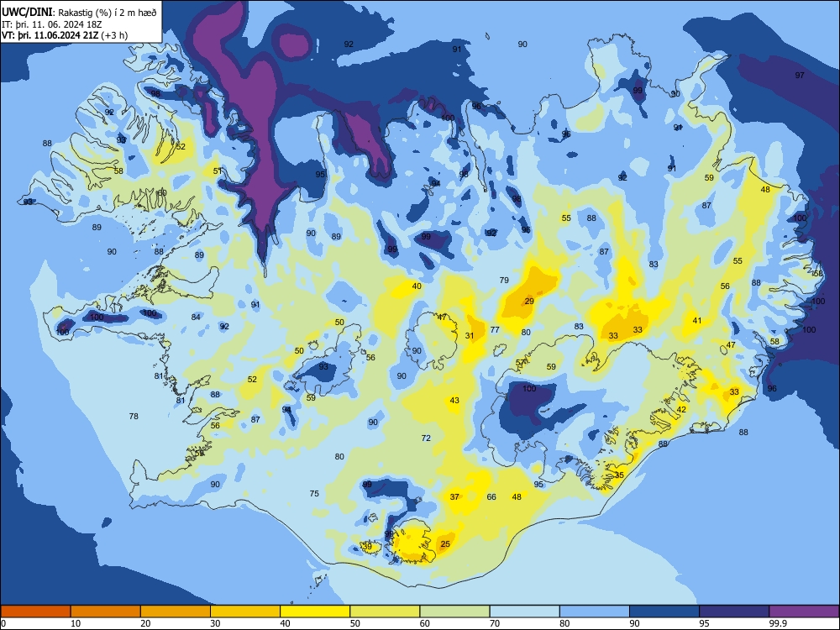Select the purple above-99.9 legend swatch
Image resolution: width=840 pixels, height=630 pixels.
804,612
